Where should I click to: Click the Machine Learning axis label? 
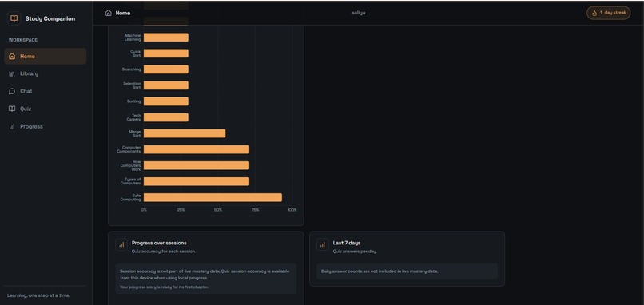(133, 38)
